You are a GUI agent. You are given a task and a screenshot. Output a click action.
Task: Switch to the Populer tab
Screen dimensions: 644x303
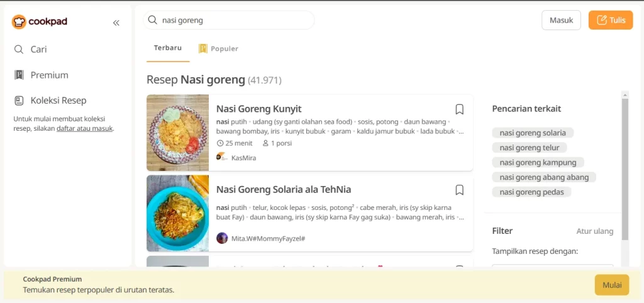[x=218, y=49]
